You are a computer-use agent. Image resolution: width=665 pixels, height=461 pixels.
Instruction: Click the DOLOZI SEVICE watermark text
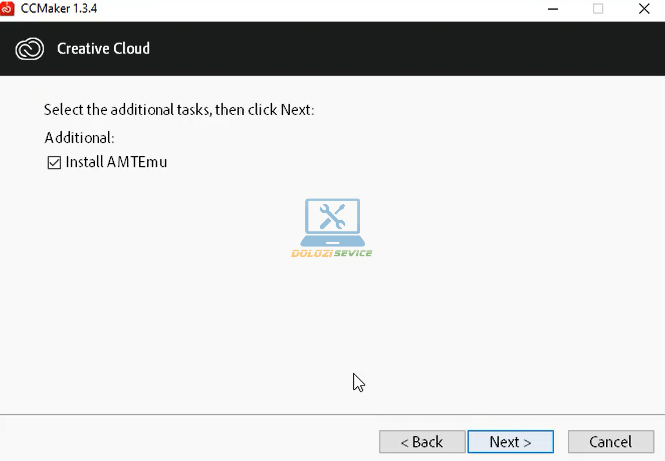click(332, 253)
